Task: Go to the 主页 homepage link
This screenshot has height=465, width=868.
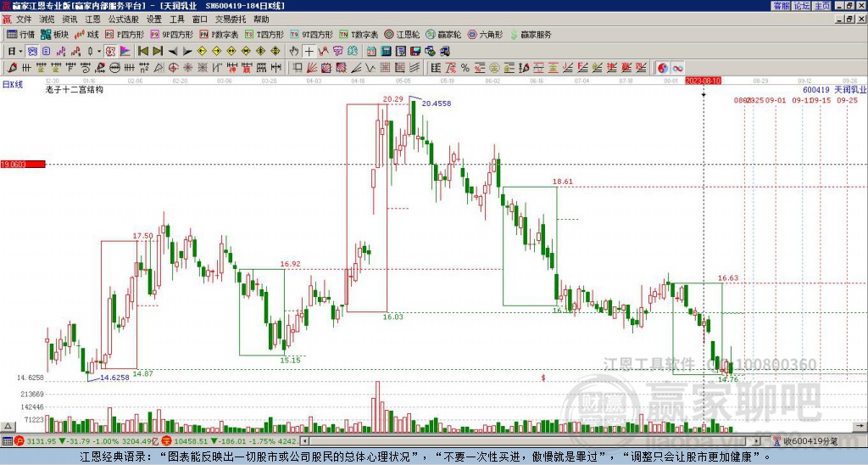Action: coord(822,6)
